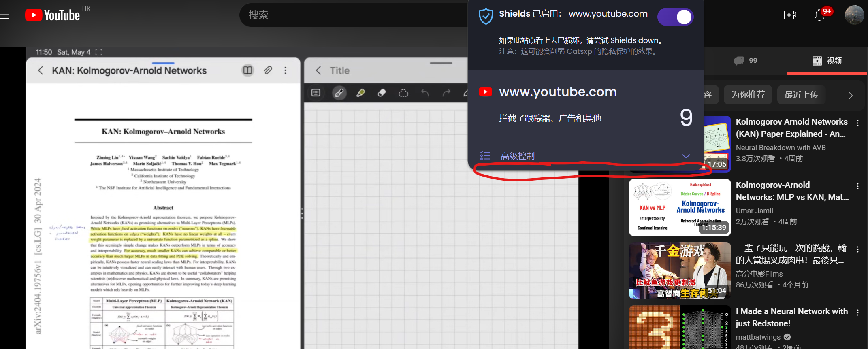Screen dimensions: 868x349
Task: Show more filter chips with the right arrow
Action: click(850, 96)
